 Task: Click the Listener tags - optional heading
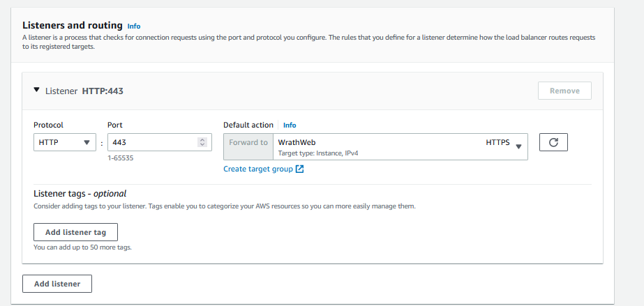point(80,194)
